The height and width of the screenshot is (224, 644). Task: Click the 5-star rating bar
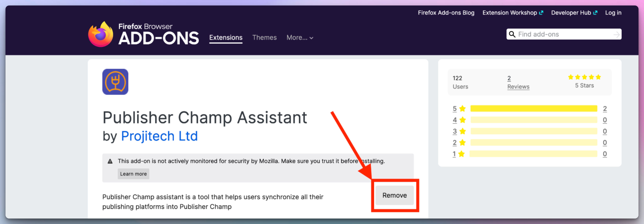pyautogui.click(x=534, y=109)
